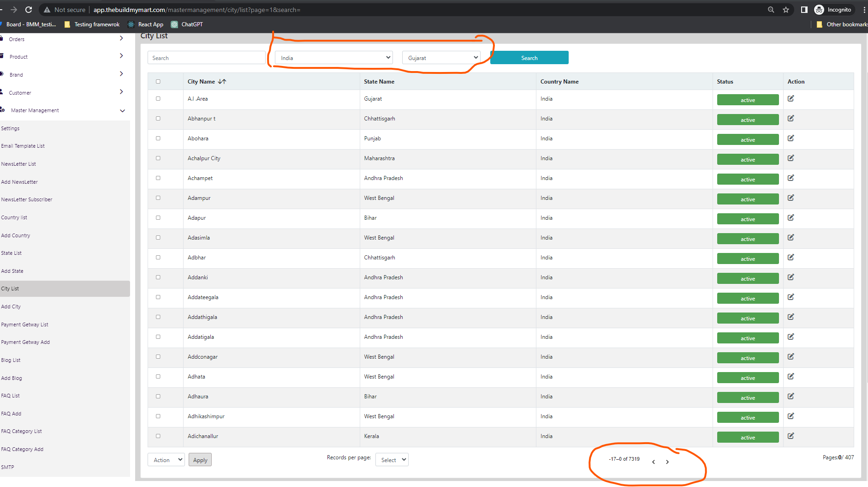Image resolution: width=868 pixels, height=487 pixels.
Task: Edit the Adichanallur city row
Action: (791, 436)
